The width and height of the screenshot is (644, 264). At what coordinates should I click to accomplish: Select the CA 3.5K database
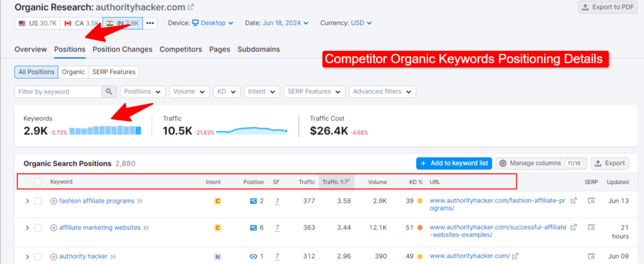pos(81,23)
